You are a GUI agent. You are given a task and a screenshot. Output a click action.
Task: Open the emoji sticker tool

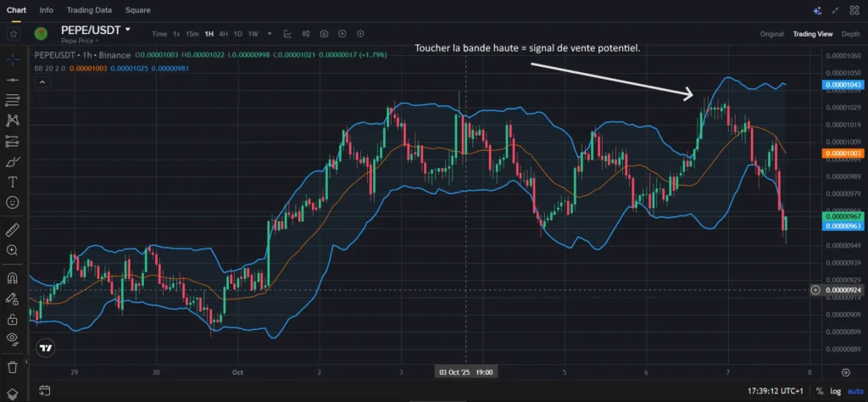click(12, 202)
